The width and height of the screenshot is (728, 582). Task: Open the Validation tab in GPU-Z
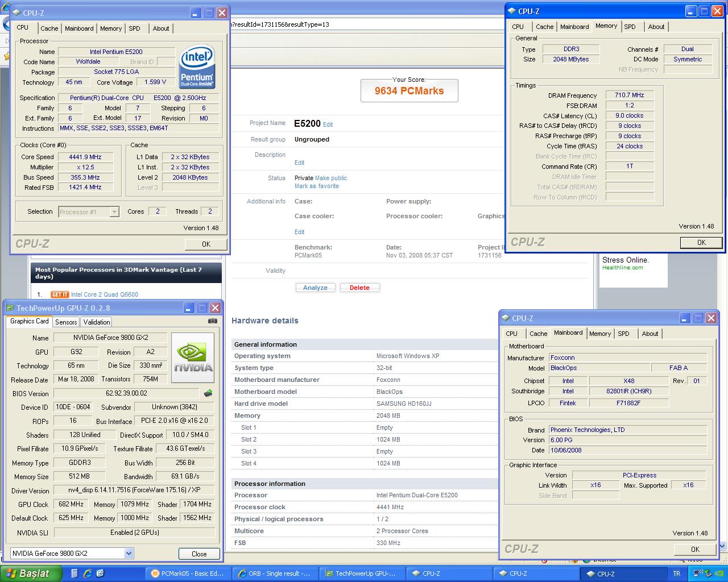[x=97, y=322]
